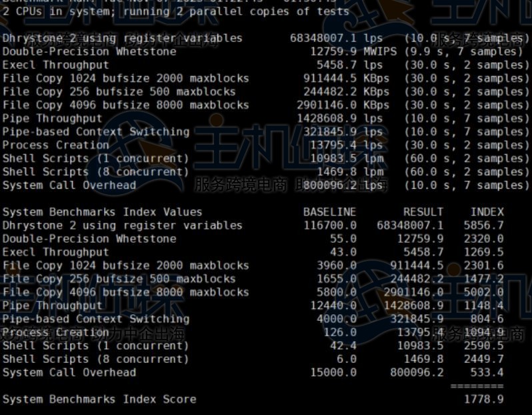Select the '800096.2 lps' system call value

pos(343,185)
